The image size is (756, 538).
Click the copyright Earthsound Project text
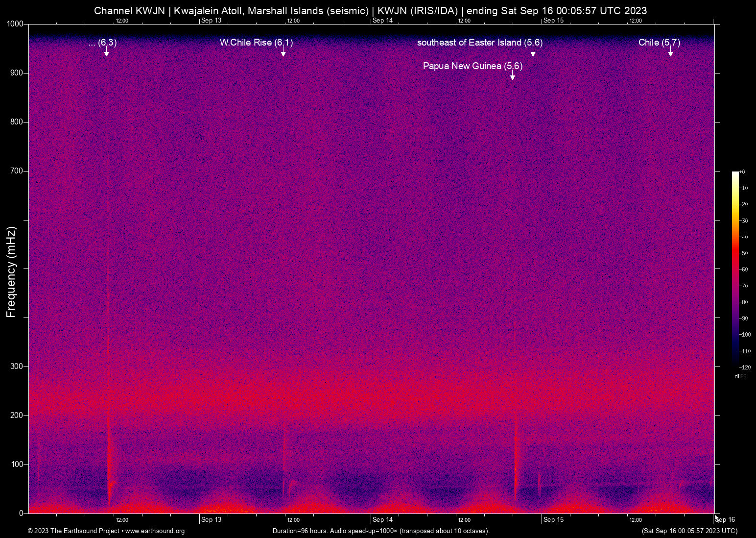(x=73, y=531)
